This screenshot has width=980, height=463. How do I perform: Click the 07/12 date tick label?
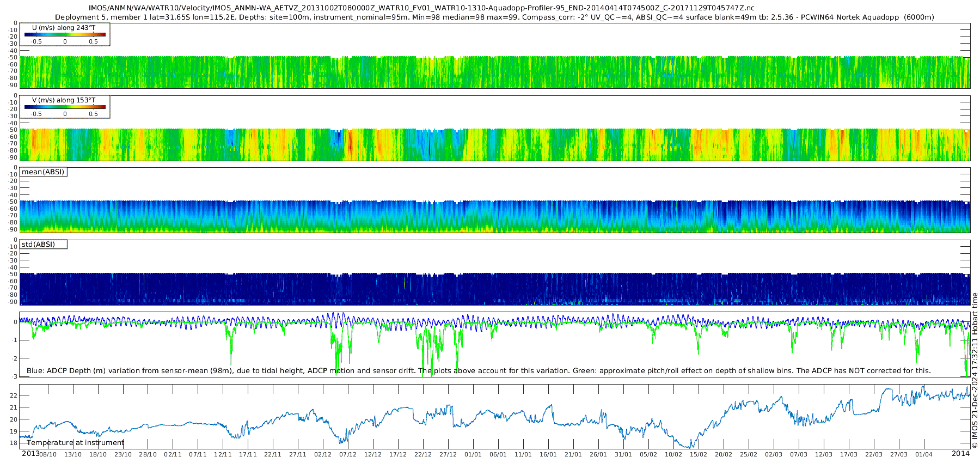tap(348, 454)
